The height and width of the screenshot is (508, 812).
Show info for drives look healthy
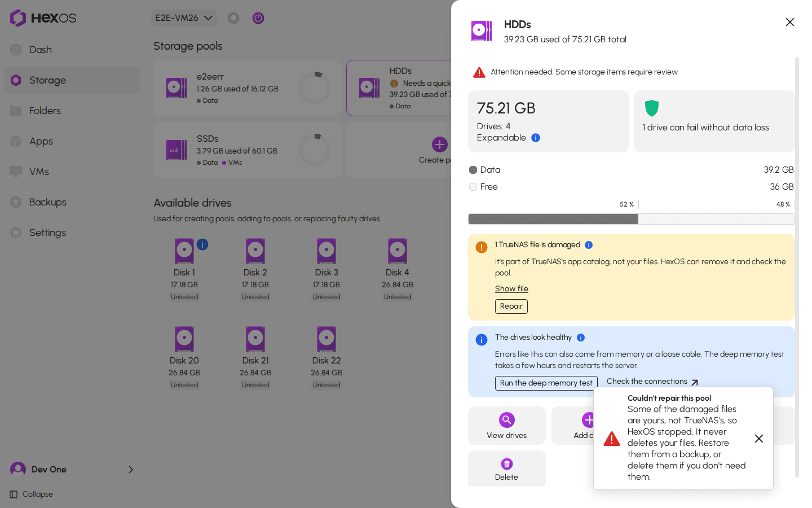[x=581, y=338]
